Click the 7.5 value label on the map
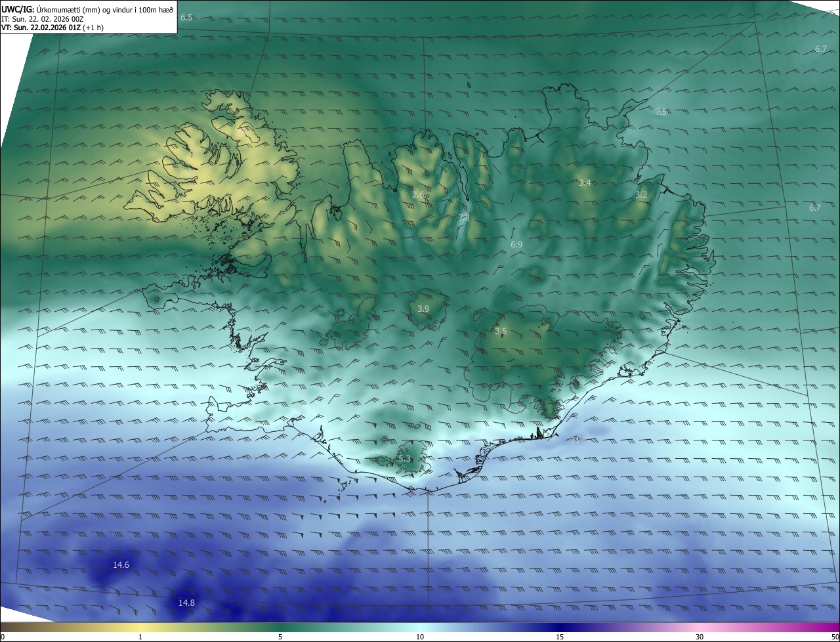840x642 pixels. [661, 112]
